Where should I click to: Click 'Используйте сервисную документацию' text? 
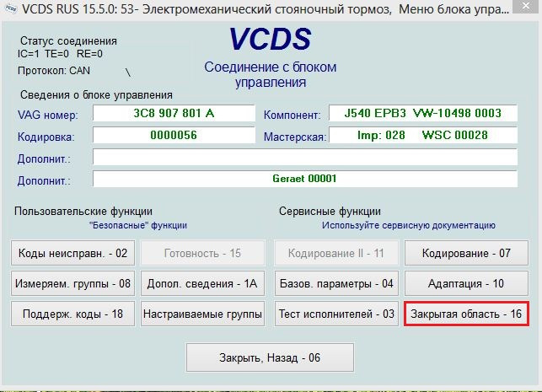(409, 225)
